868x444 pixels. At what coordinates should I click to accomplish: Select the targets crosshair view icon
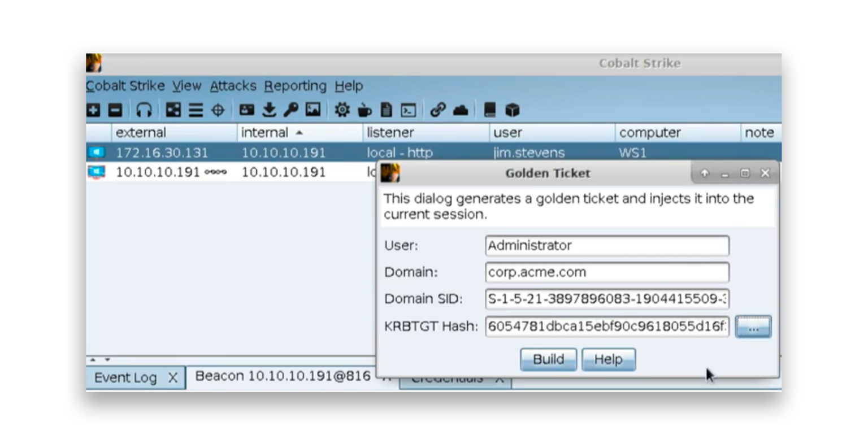218,110
